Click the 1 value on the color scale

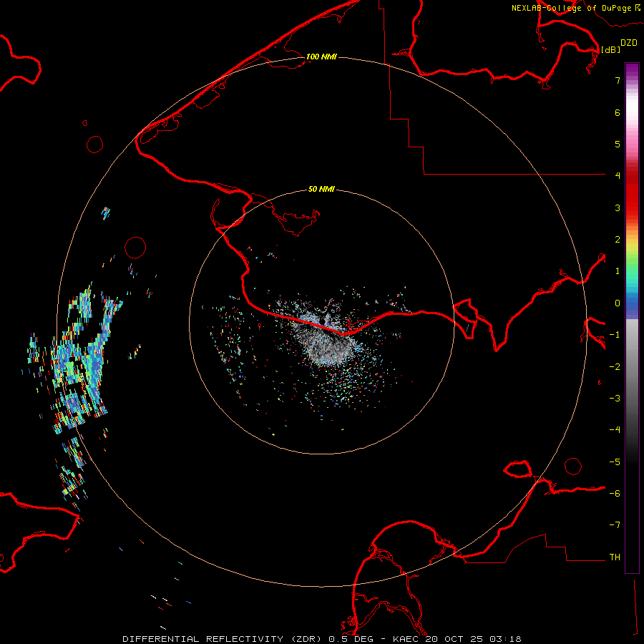coord(618,271)
